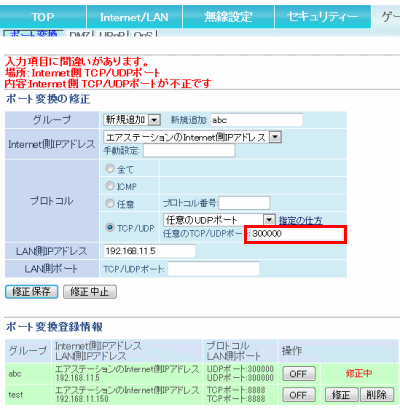Click the OFF button for abc entry
The width and height of the screenshot is (400, 410).
tap(299, 374)
